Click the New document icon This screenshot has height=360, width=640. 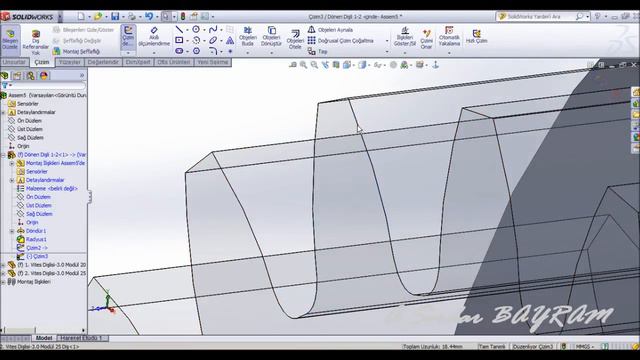81,16
